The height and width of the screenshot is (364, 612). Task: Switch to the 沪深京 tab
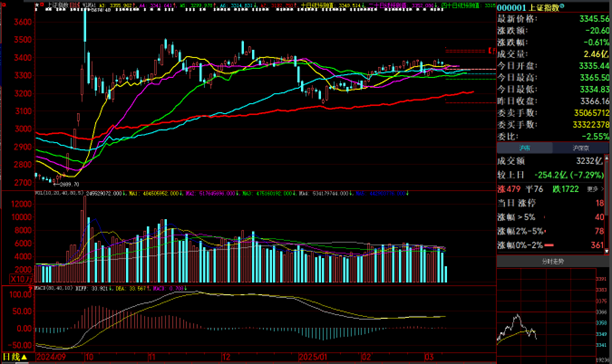[x=580, y=148]
